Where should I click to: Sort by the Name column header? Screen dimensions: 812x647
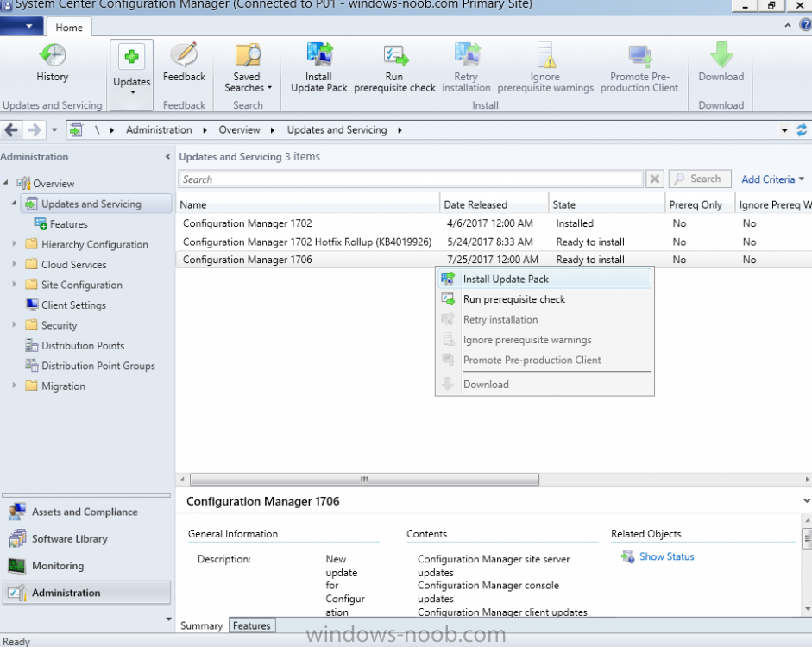(x=307, y=204)
